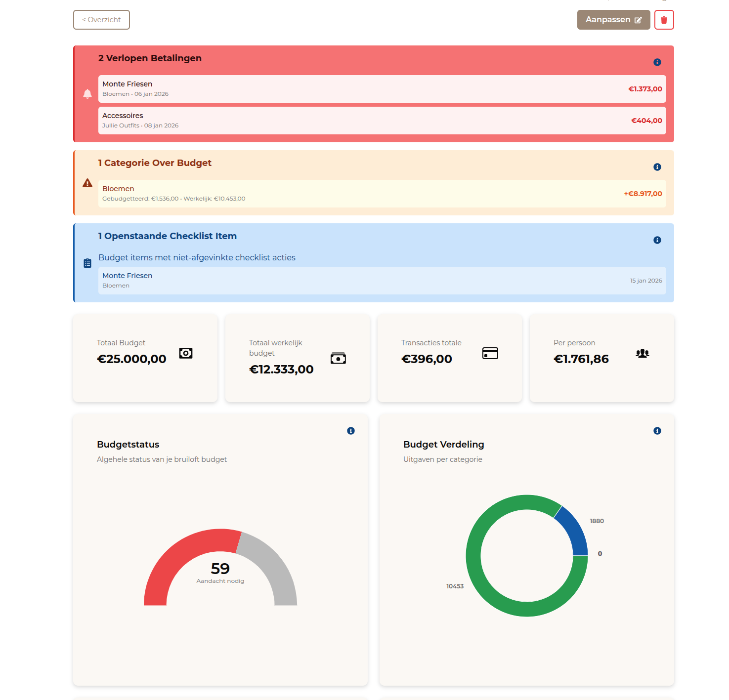Click the warning triangle icon for over budget
Viewport: 729px width, 700px height.
(x=87, y=183)
